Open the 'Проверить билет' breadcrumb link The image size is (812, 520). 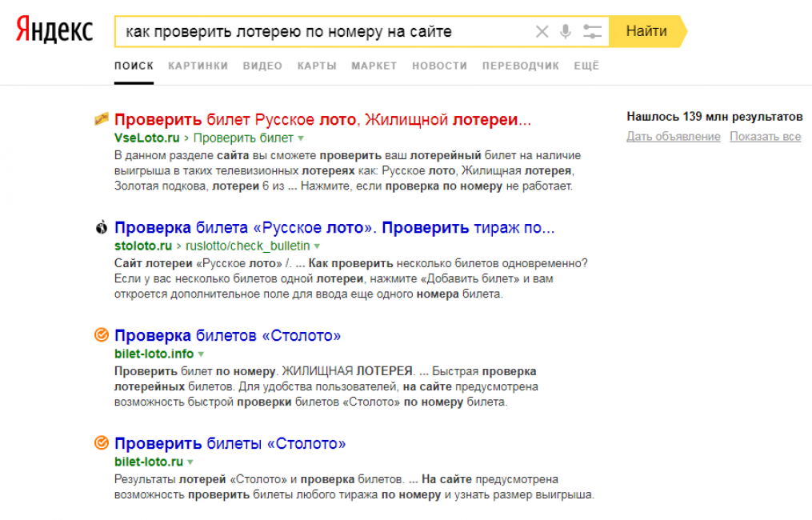tap(243, 138)
